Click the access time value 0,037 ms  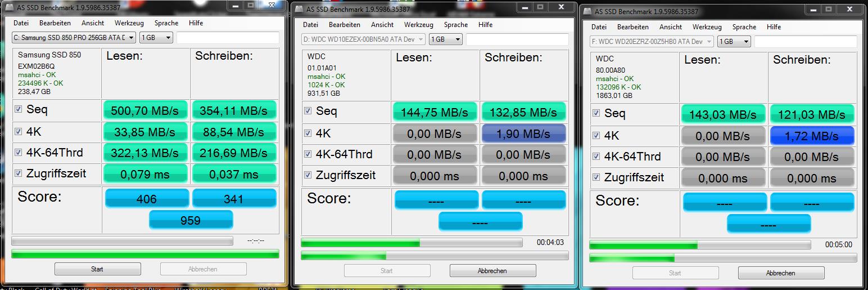pos(234,175)
